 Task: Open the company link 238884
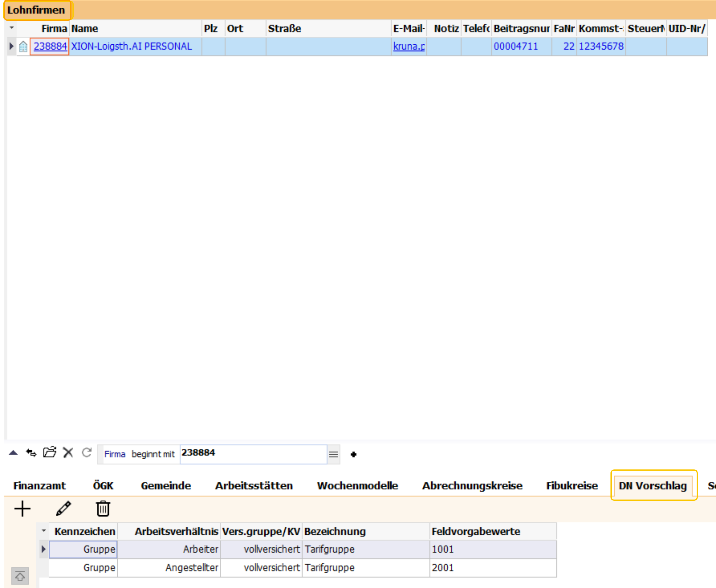tap(50, 46)
